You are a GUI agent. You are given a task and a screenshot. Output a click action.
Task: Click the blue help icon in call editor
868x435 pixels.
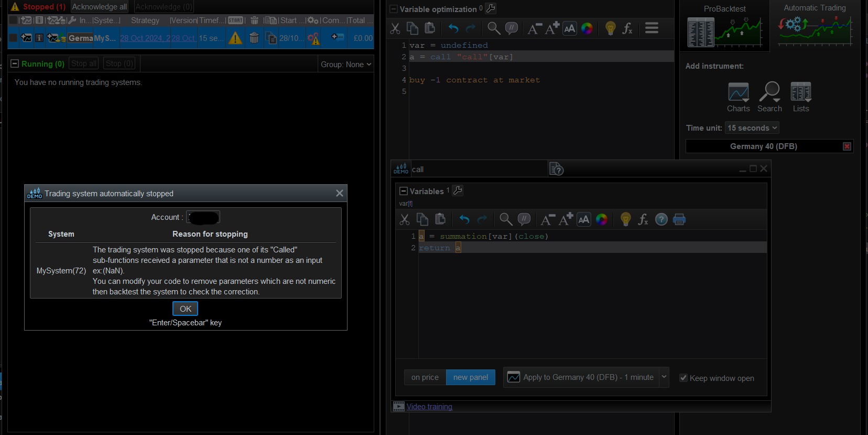661,219
